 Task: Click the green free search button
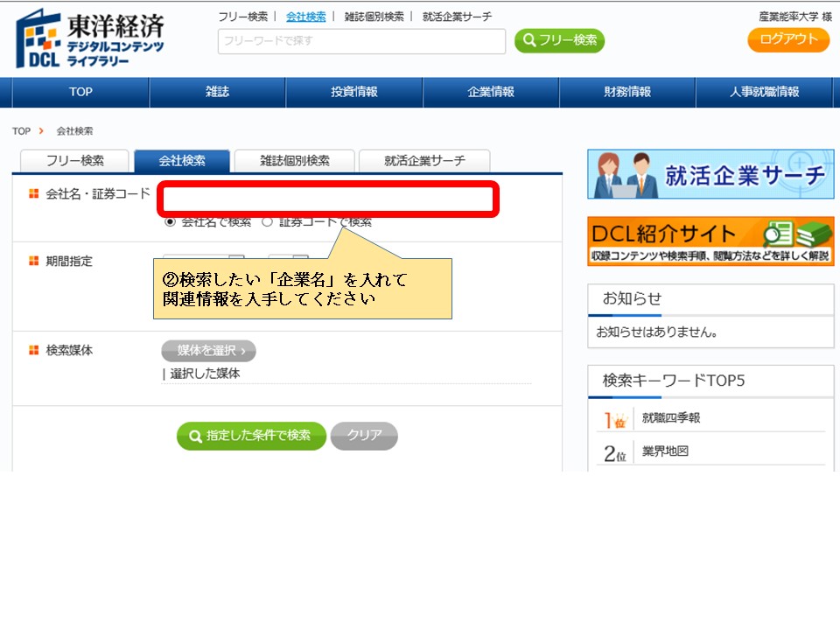tap(559, 40)
